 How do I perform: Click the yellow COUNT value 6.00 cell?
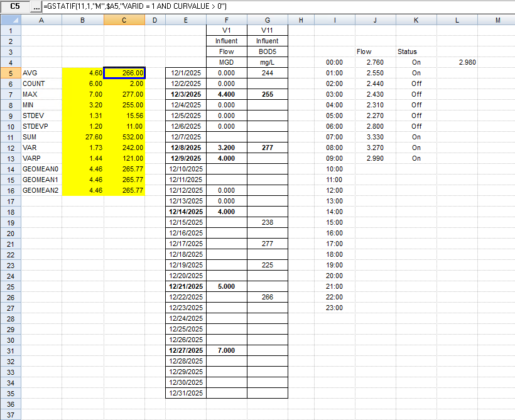(x=84, y=83)
